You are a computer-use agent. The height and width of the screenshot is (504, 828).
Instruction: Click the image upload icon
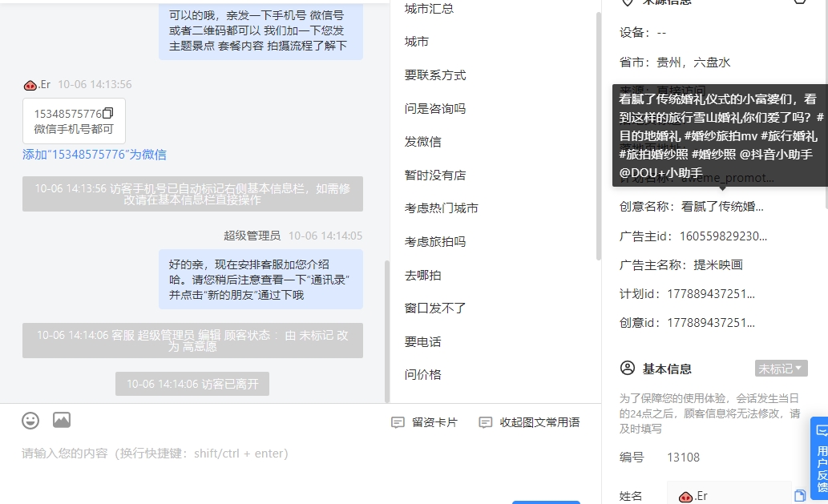tap(62, 420)
